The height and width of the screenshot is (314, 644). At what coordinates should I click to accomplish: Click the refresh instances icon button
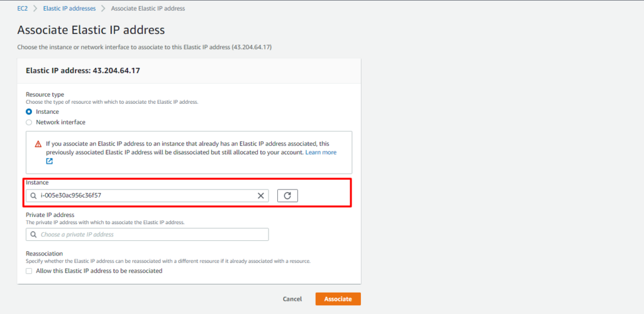(x=287, y=196)
